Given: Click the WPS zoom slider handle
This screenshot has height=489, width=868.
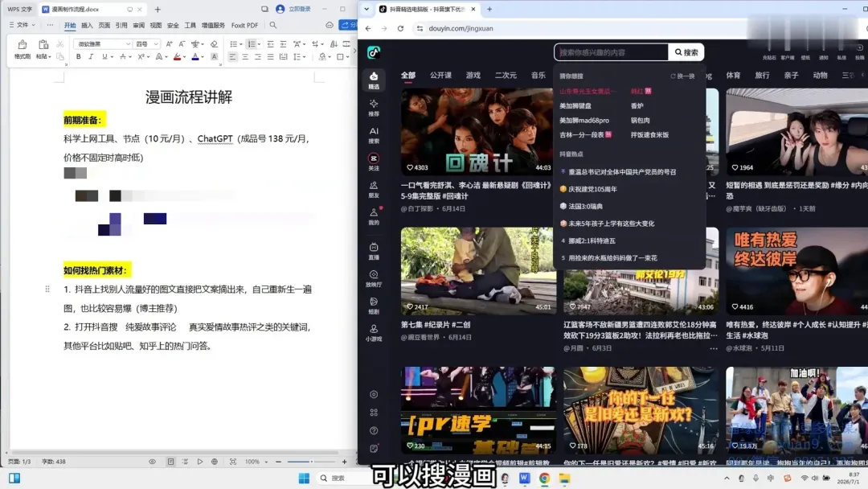Looking at the screenshot, I should [311, 462].
